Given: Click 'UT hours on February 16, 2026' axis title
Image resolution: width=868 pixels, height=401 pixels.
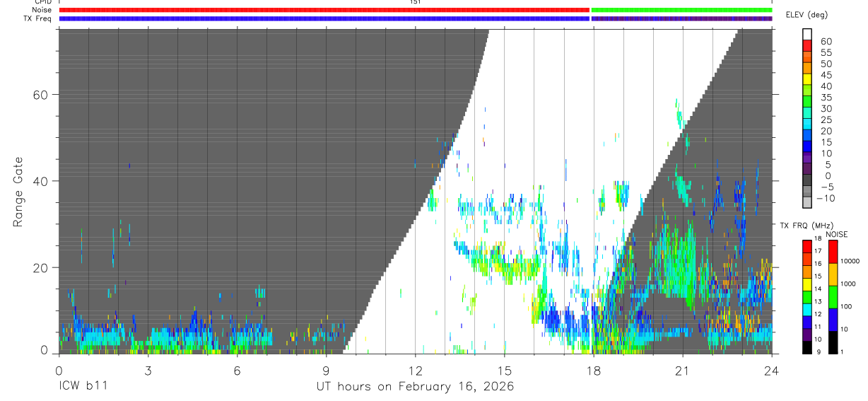Looking at the screenshot, I should [415, 387].
